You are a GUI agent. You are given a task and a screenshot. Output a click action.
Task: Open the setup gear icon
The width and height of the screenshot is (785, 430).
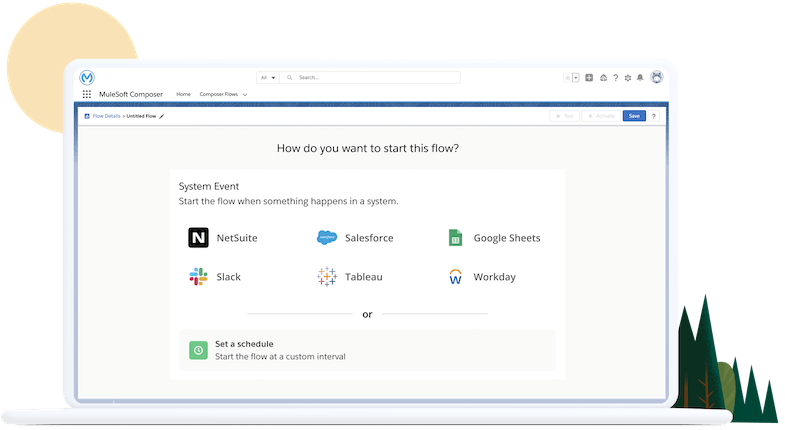[x=627, y=77]
